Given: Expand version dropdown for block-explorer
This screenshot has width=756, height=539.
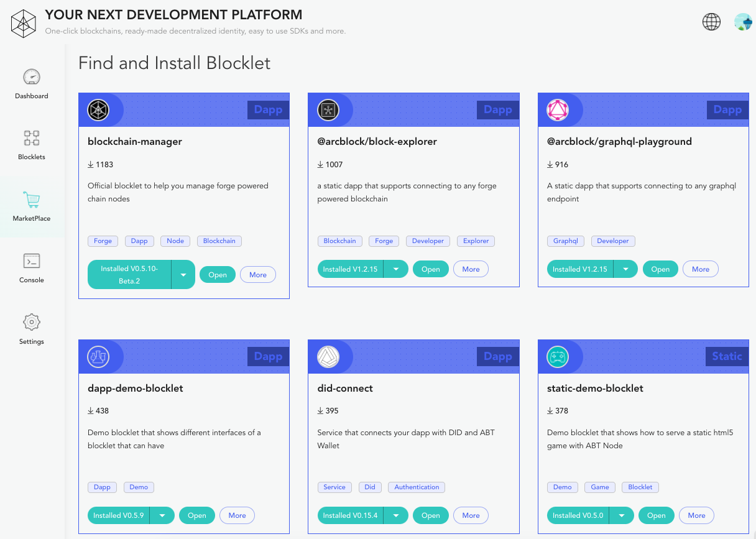Looking at the screenshot, I should pyautogui.click(x=396, y=269).
